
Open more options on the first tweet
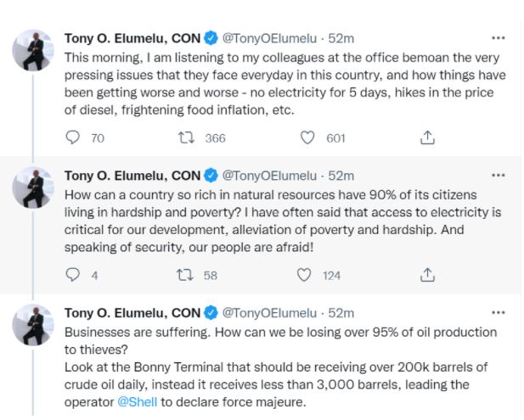coord(498,38)
